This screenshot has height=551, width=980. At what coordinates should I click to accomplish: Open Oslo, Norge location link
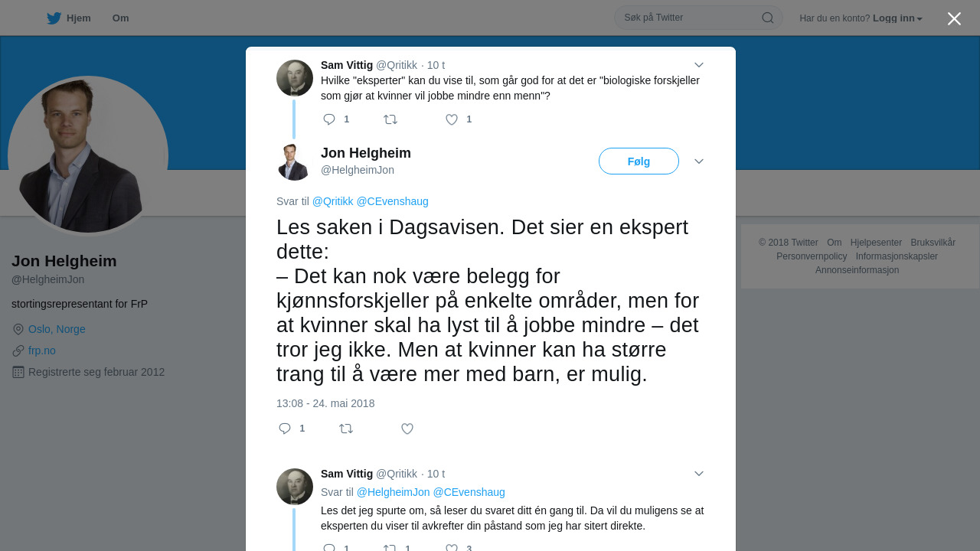[57, 329]
